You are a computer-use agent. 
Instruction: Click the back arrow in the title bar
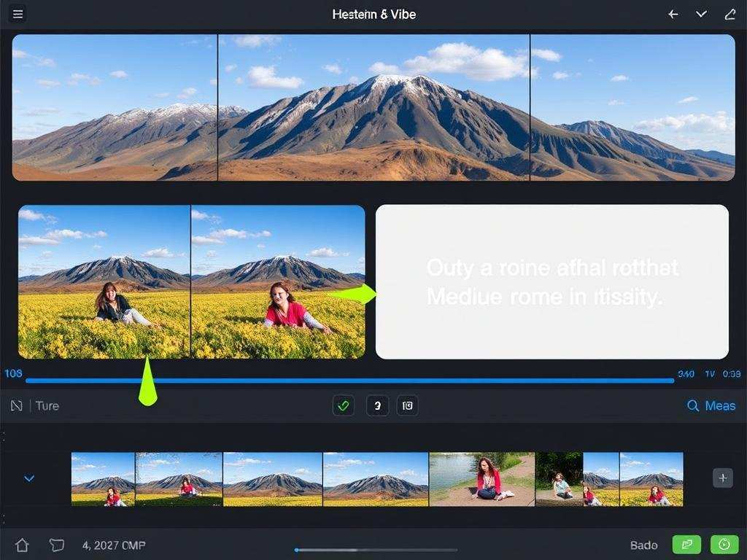pyautogui.click(x=673, y=15)
